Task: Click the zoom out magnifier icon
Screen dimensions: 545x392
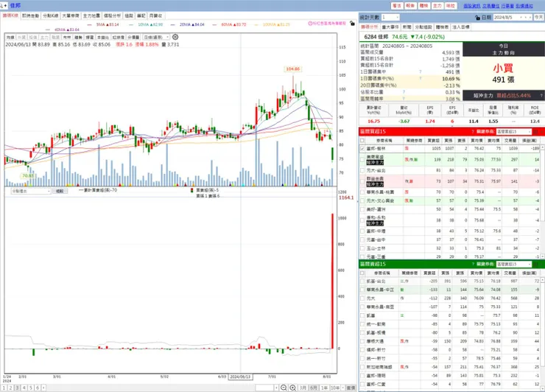Action: (284, 388)
